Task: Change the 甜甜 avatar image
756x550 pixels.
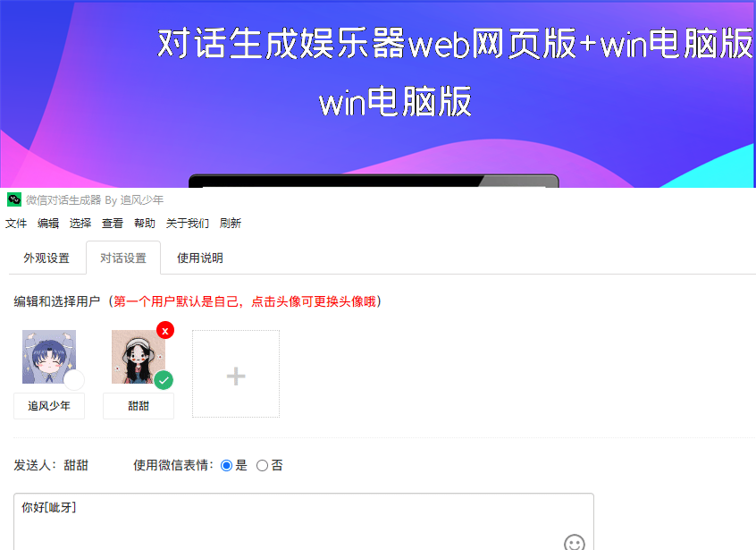Action: coord(139,357)
